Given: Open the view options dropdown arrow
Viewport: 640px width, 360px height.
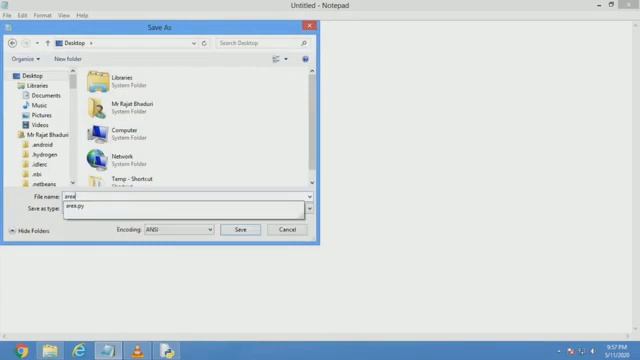Looking at the screenshot, I should 286,59.
